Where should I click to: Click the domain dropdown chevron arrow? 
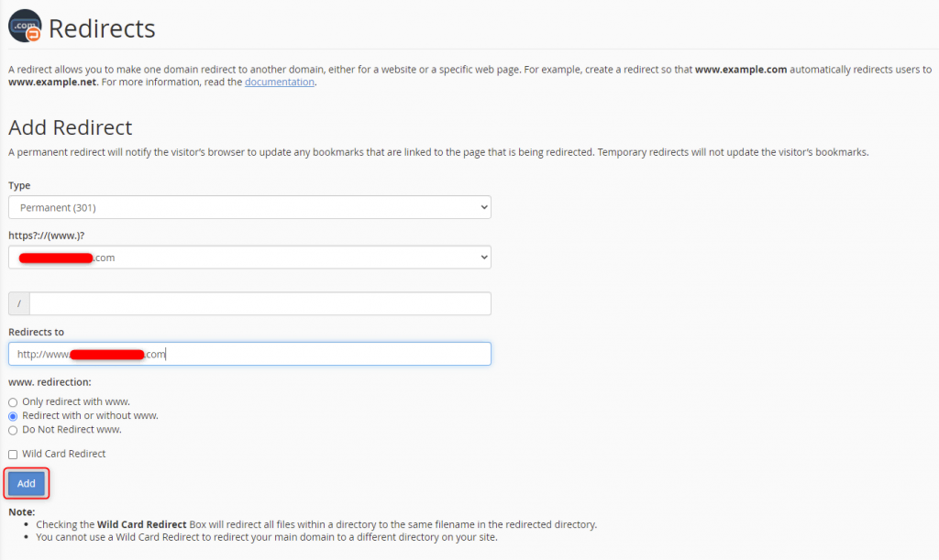pyautogui.click(x=483, y=258)
